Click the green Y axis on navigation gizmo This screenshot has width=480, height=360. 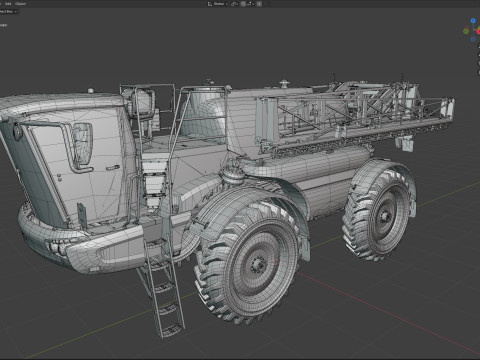click(x=466, y=31)
